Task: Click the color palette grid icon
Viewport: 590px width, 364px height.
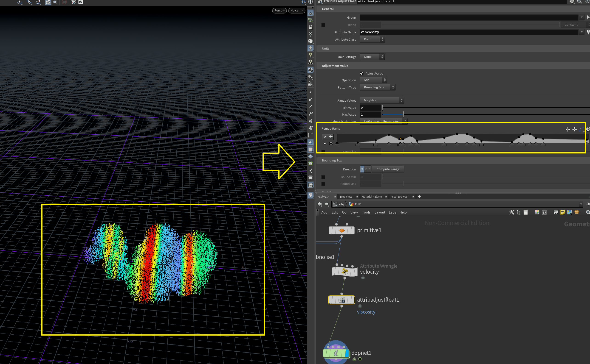Action: [537, 212]
